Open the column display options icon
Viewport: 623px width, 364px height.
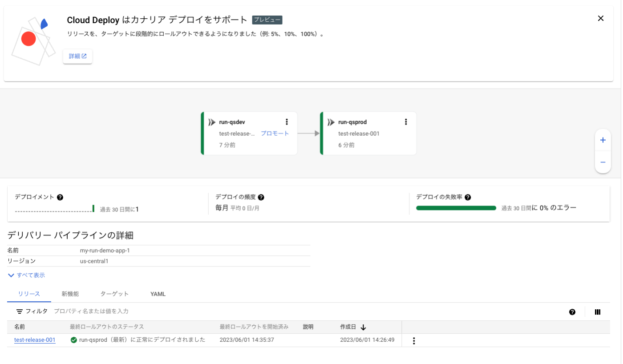coord(598,312)
